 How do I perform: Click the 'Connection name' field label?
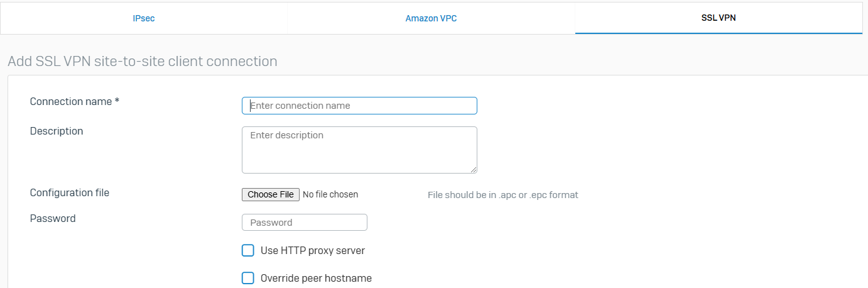[71, 101]
